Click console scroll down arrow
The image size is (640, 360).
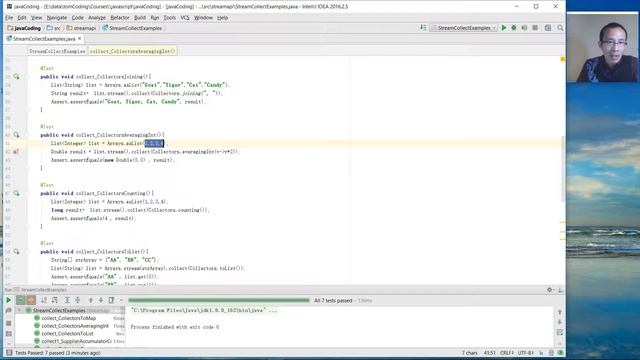pyautogui.click(x=560, y=322)
